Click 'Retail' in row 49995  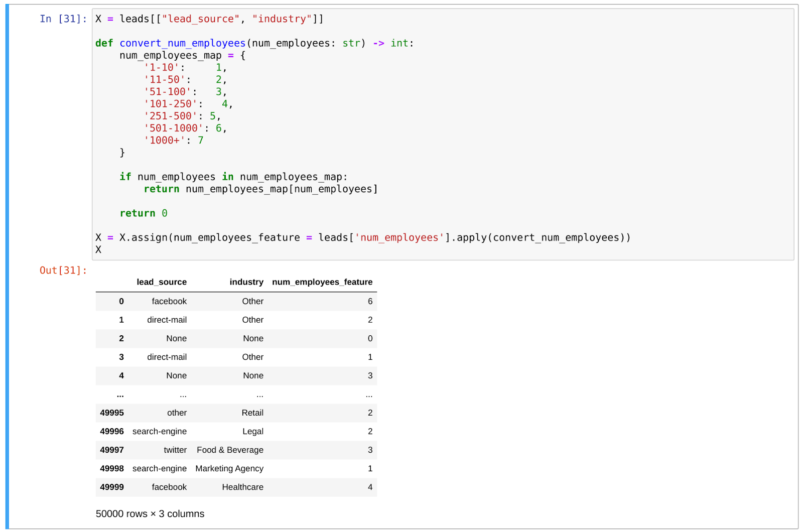(x=252, y=413)
